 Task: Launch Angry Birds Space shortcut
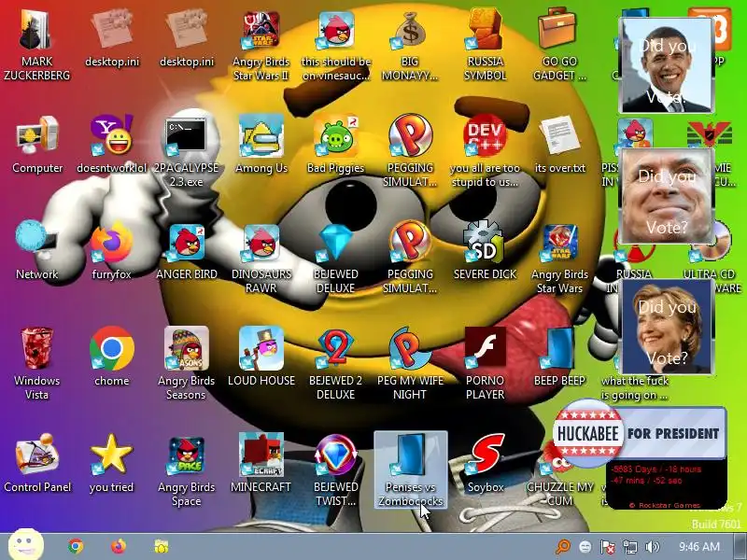(186, 470)
